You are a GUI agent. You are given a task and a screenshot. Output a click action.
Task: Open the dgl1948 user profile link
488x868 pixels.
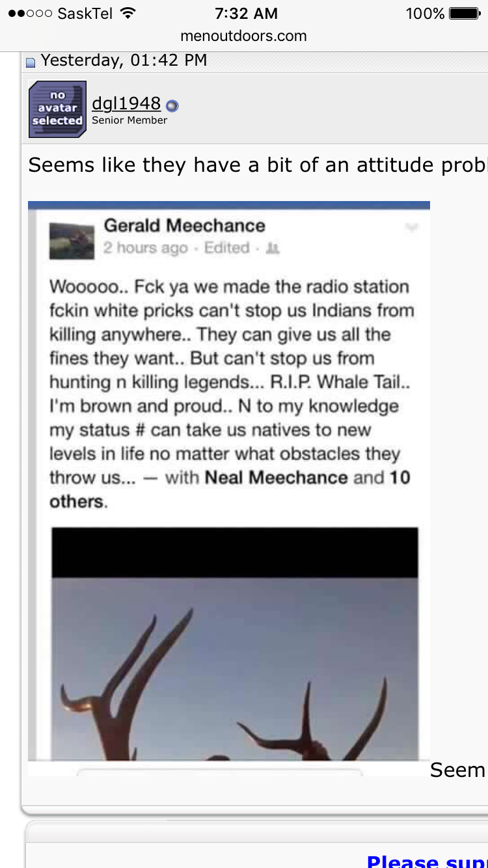click(x=126, y=103)
